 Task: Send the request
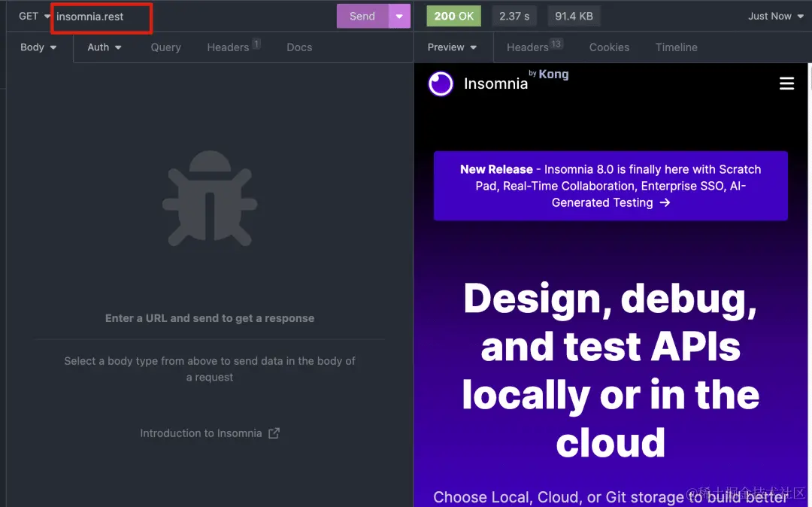[x=362, y=16]
